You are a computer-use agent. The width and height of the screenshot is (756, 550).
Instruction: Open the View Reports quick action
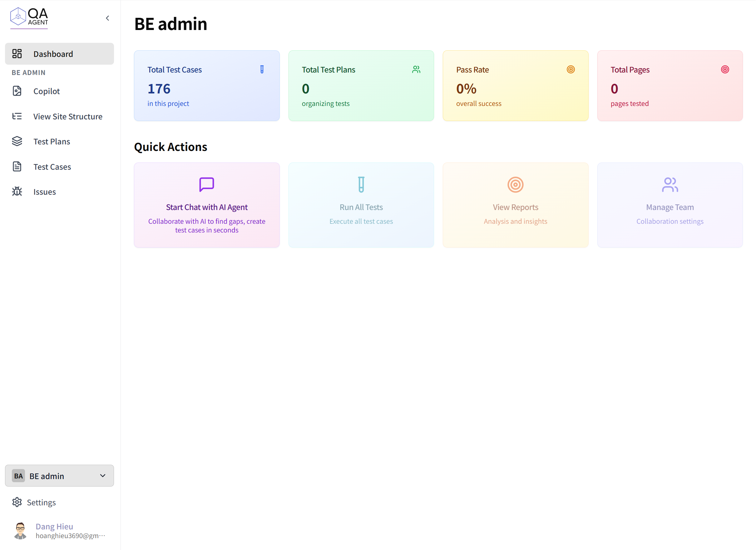point(515,205)
